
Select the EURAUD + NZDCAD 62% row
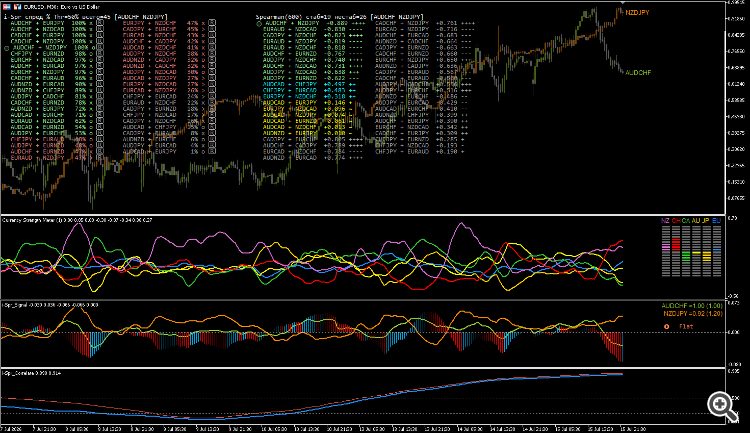(x=50, y=121)
